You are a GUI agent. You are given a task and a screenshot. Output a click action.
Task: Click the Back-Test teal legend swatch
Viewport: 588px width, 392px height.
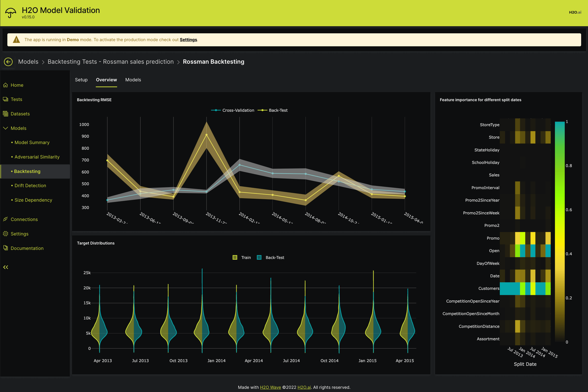[x=259, y=257]
